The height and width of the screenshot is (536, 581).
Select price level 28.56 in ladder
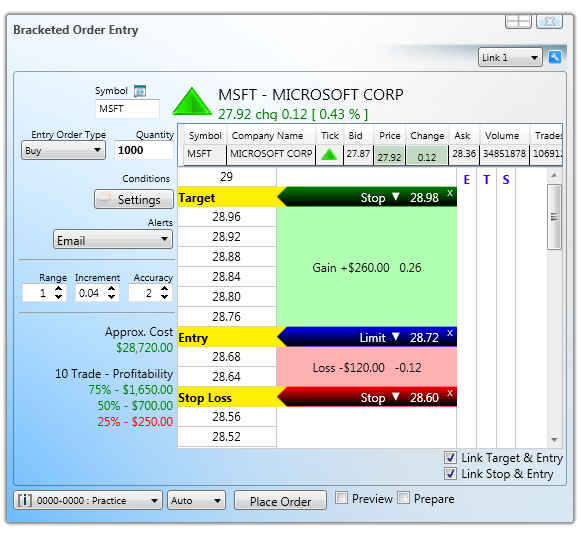(227, 417)
